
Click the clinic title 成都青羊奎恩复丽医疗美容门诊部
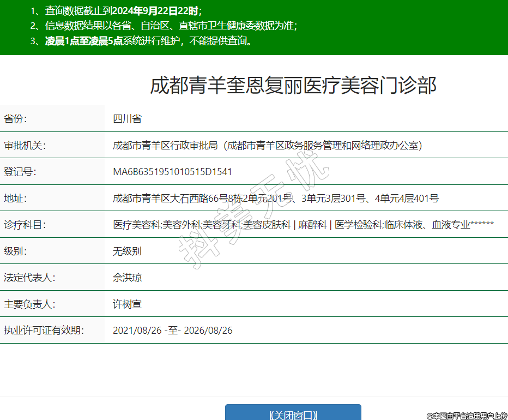pos(293,86)
